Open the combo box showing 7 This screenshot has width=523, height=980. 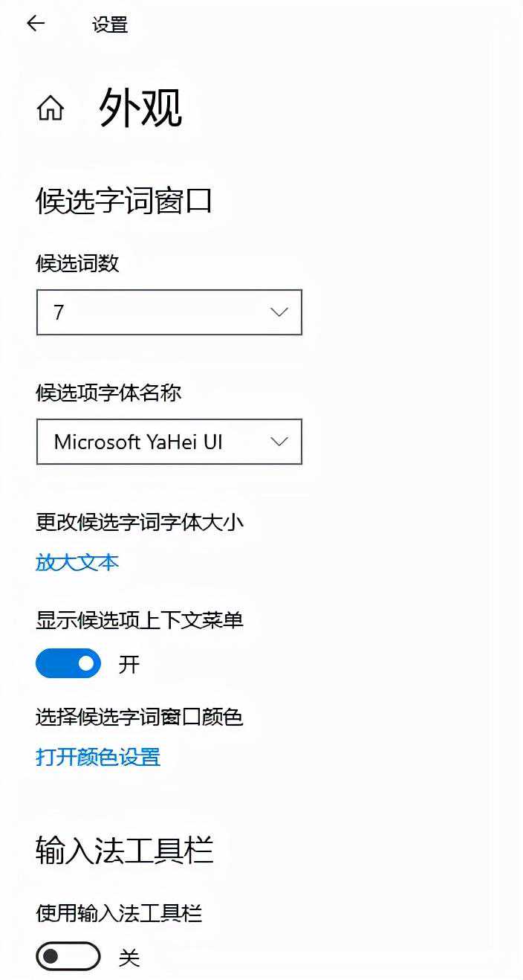(169, 312)
